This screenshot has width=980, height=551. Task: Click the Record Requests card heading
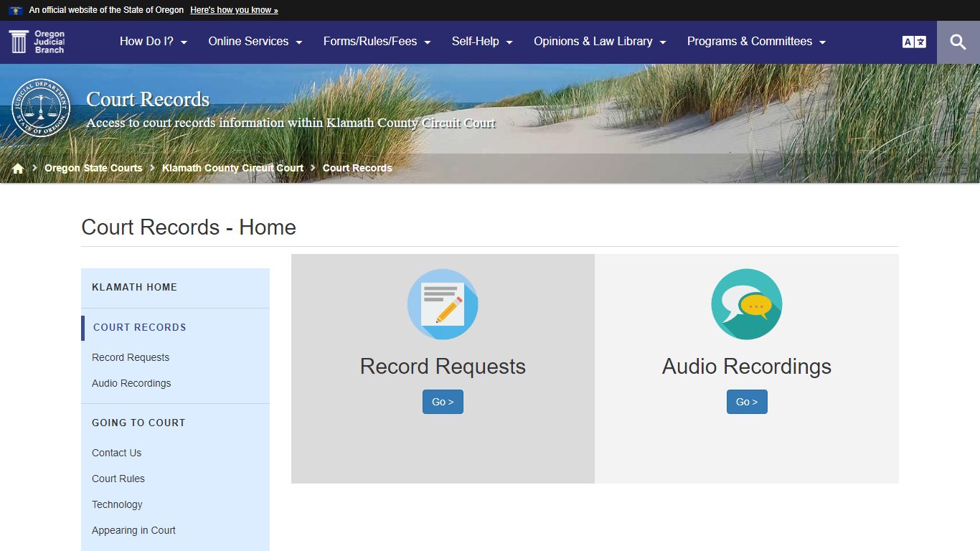(x=443, y=367)
